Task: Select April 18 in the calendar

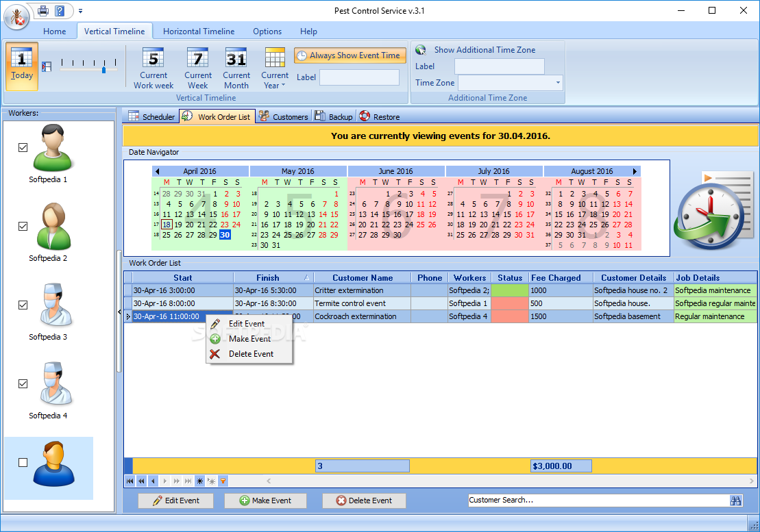Action: click(167, 225)
